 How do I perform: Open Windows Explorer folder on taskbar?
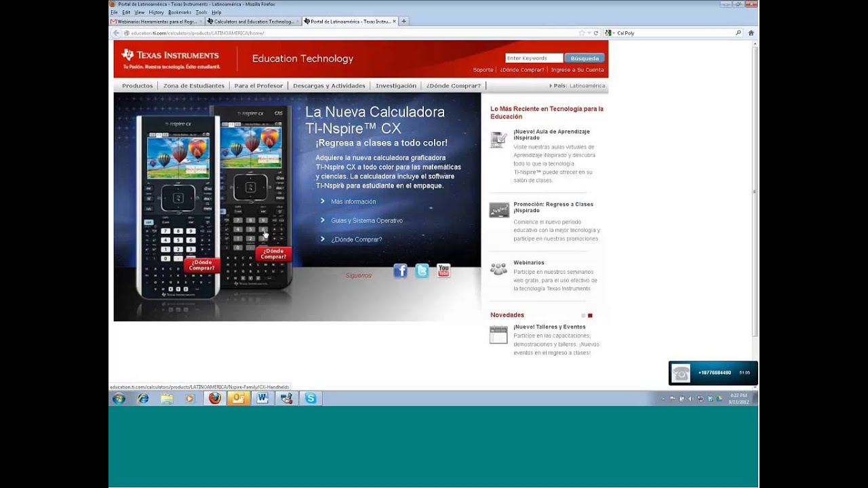click(167, 399)
